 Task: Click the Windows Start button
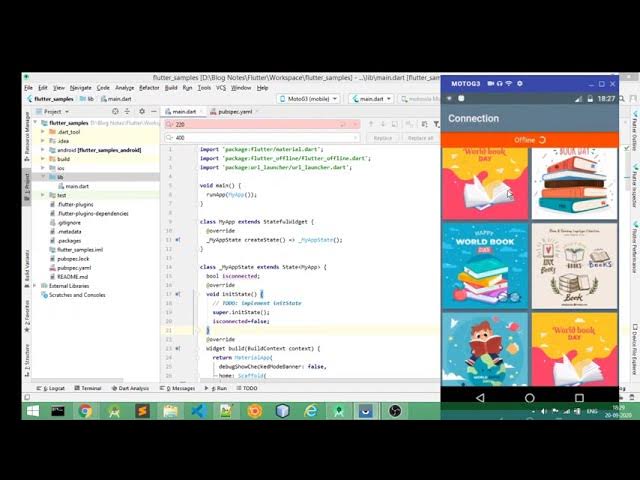[x=32, y=411]
